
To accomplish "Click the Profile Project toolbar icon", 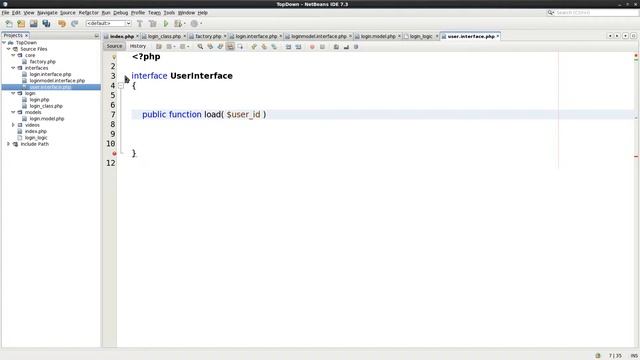I will click(x=194, y=24).
